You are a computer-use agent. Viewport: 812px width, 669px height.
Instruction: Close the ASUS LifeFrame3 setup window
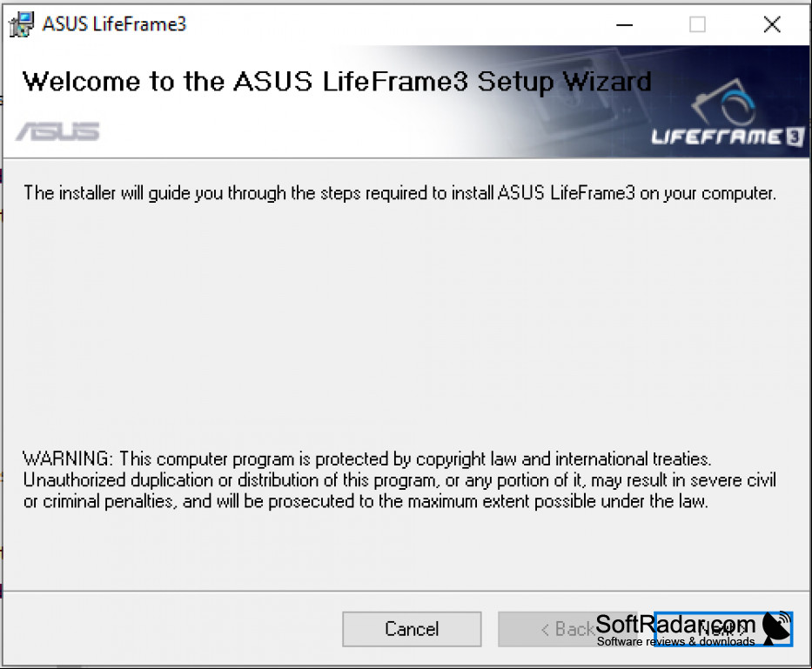[772, 24]
